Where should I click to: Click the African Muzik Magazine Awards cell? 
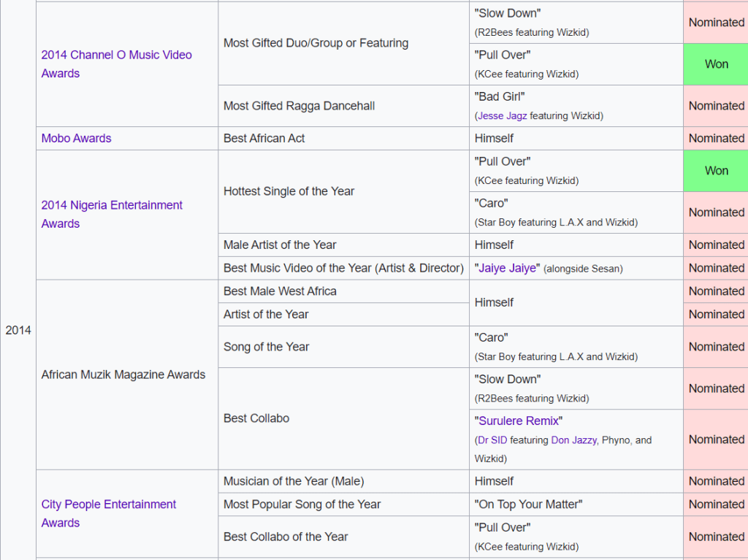coord(123,375)
